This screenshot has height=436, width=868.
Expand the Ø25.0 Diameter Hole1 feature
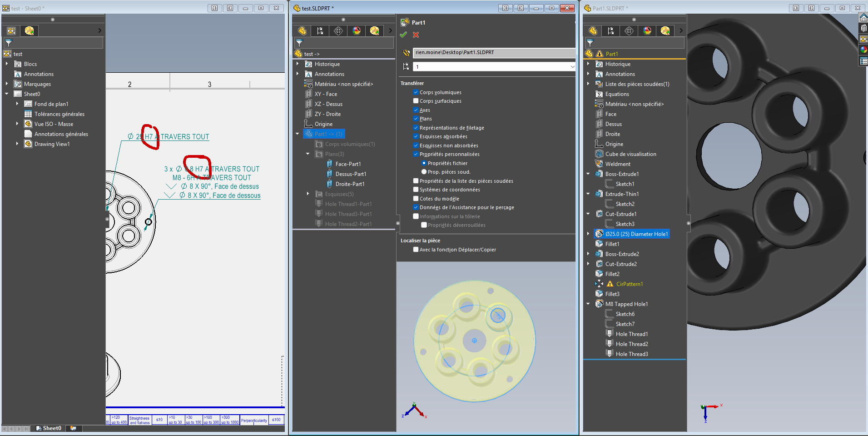pos(588,234)
